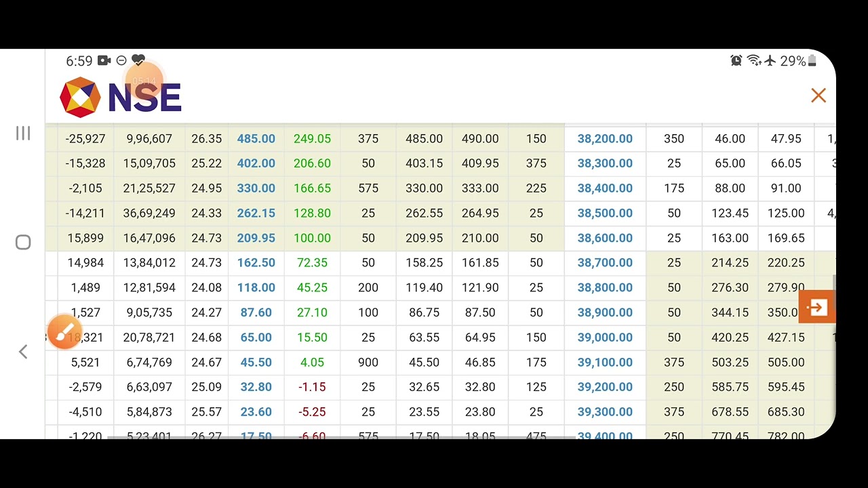
Task: Select OI change cell 14,984
Action: pyautogui.click(x=85, y=263)
